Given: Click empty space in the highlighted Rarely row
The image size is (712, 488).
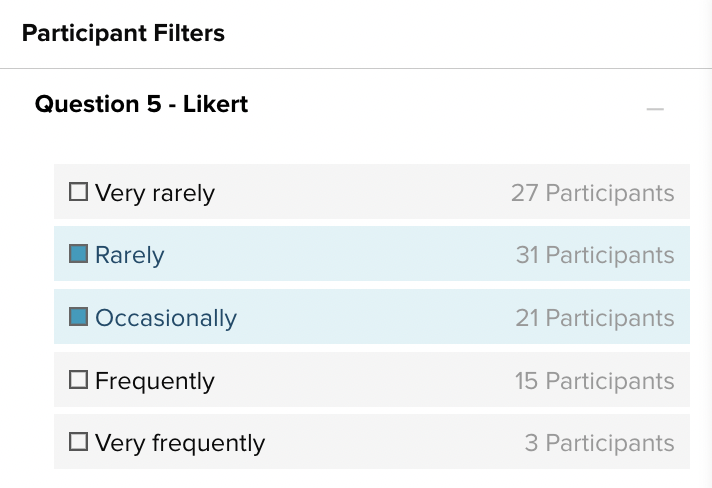Looking at the screenshot, I should pyautogui.click(x=340, y=255).
